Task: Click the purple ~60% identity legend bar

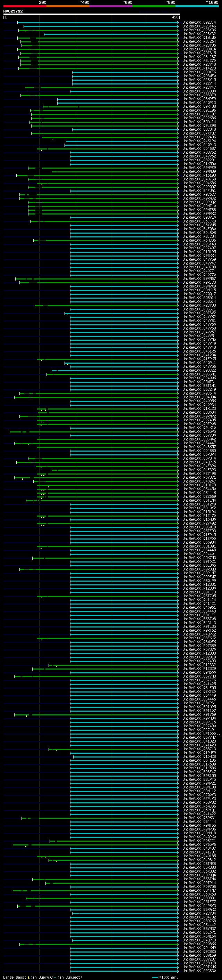Action: coord(111,6)
